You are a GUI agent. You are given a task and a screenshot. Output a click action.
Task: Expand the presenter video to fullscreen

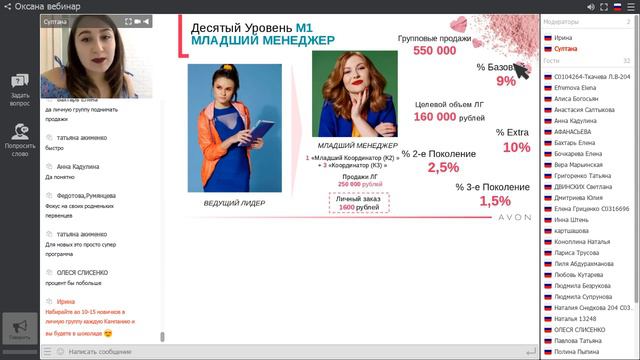[128, 21]
